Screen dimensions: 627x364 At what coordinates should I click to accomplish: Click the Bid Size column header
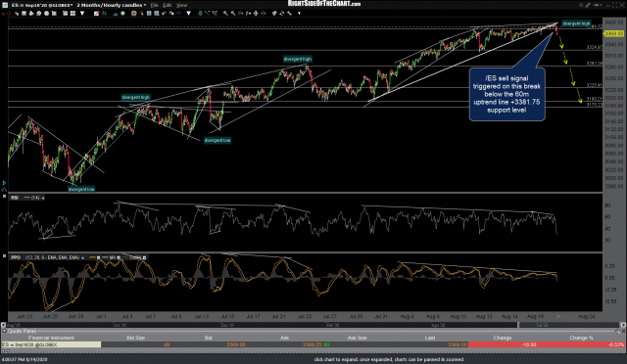pos(135,338)
